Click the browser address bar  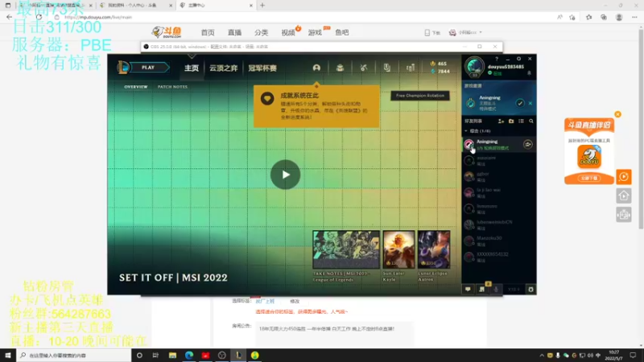click(x=304, y=17)
